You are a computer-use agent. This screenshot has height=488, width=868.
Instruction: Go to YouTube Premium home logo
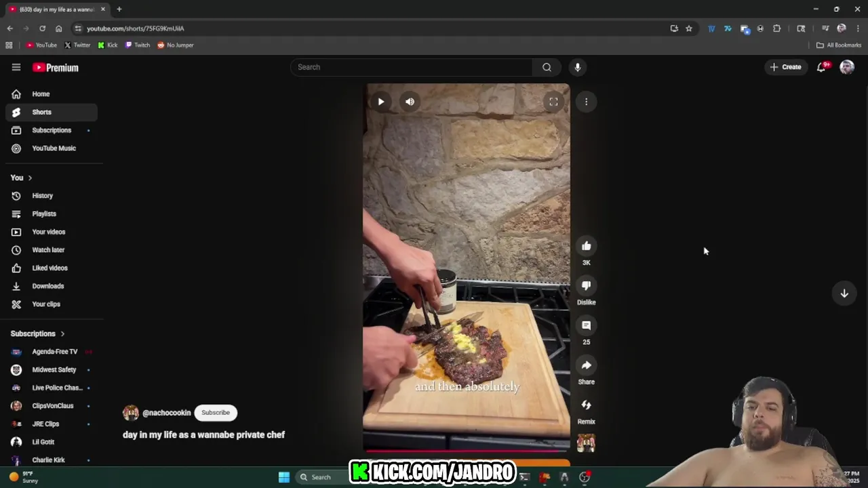56,68
